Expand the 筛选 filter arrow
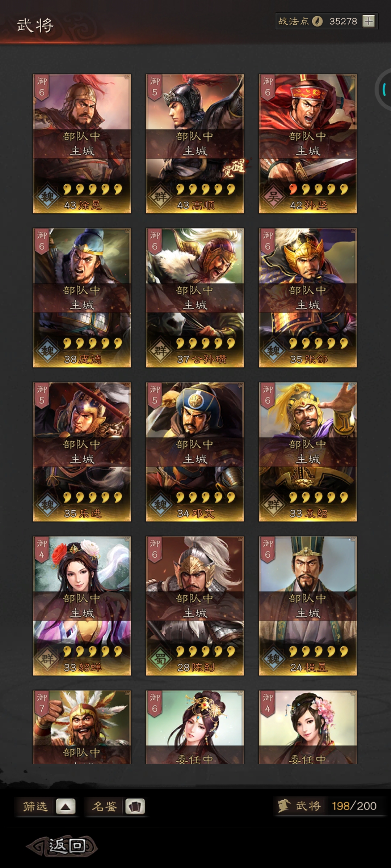Viewport: 391px width, 868px height. pos(66,806)
